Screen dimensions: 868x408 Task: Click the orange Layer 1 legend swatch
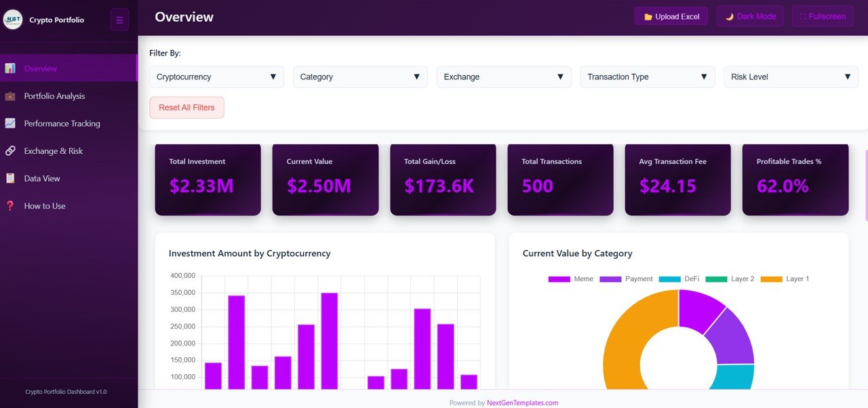[771, 279]
